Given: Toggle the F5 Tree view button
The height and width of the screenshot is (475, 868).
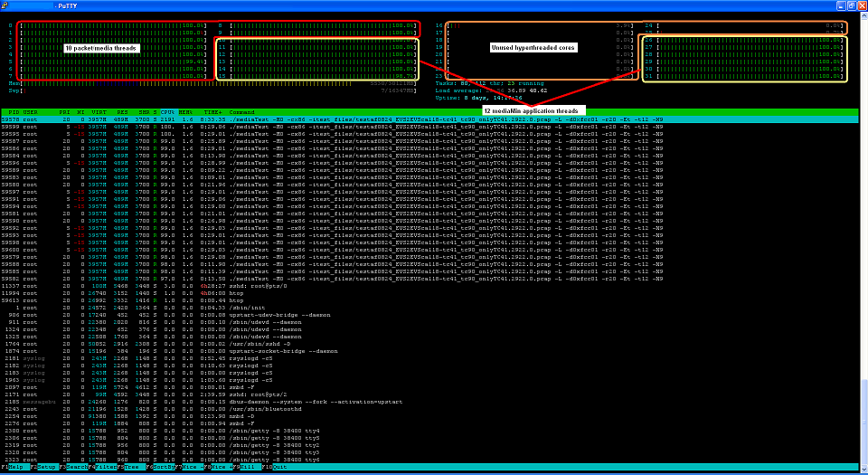Looking at the screenshot, I should [x=132, y=467].
